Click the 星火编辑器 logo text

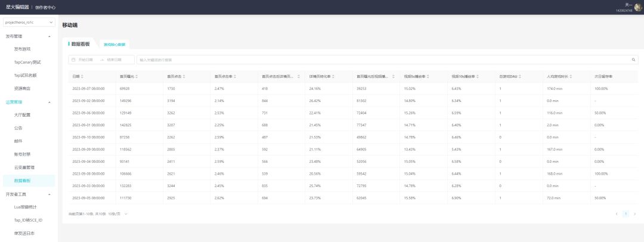(x=17, y=7)
